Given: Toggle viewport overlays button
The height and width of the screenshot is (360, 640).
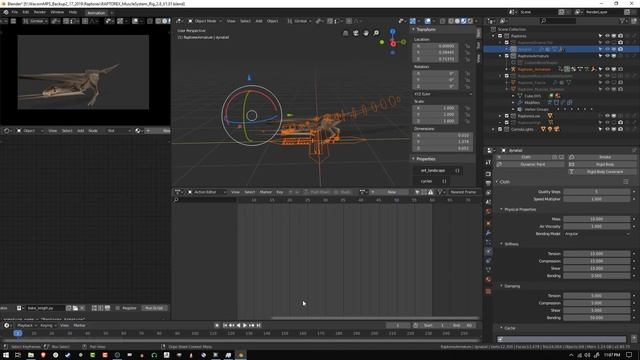Looking at the screenshot, I should (x=427, y=21).
